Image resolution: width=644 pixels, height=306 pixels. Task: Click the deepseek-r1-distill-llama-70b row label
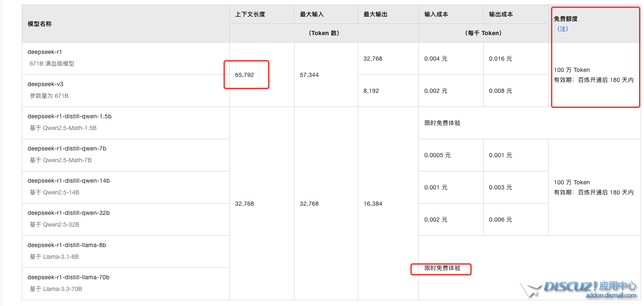69,277
